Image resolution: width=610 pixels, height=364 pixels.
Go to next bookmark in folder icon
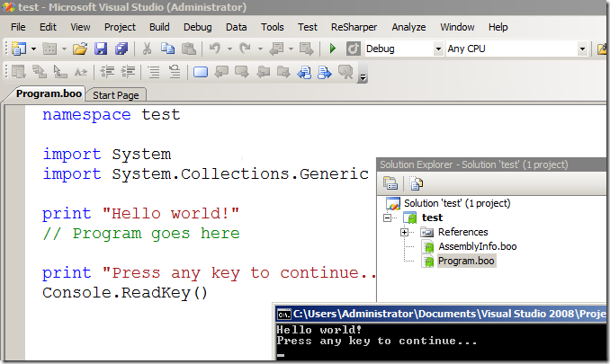pos(283,72)
